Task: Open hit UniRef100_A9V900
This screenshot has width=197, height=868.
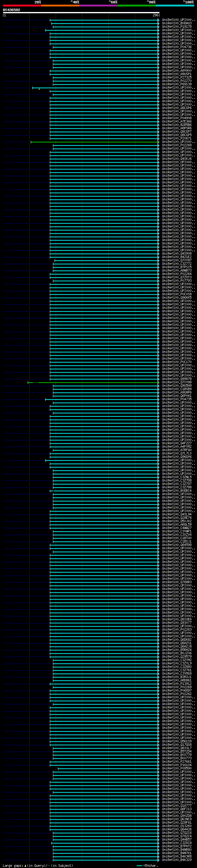Action: coord(177,71)
